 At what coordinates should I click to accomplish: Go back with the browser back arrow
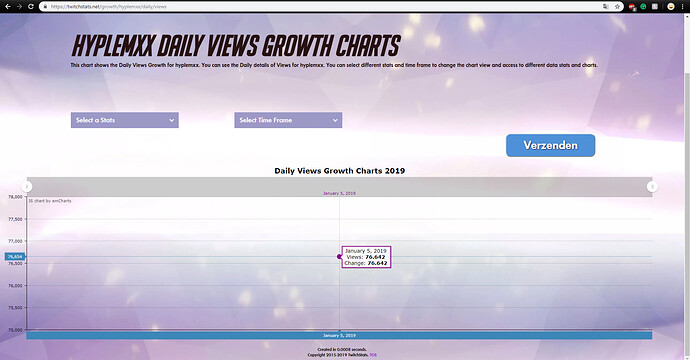tap(7, 7)
